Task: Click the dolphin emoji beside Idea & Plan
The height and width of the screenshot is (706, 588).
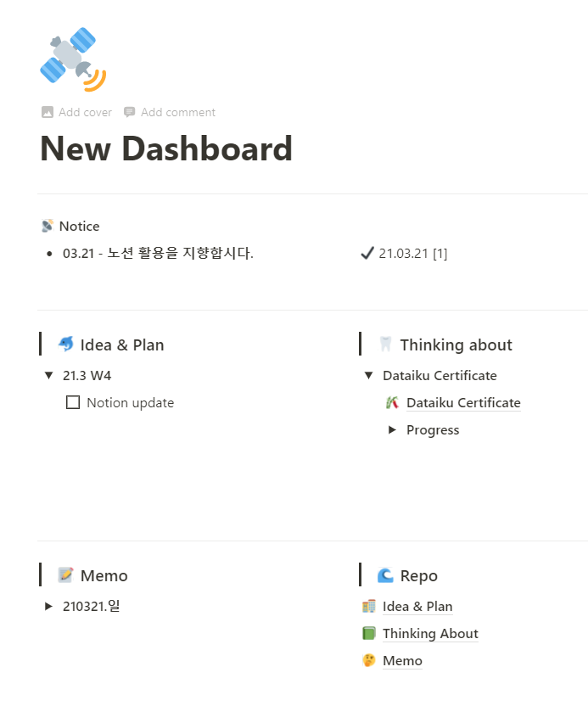Action: [66, 345]
